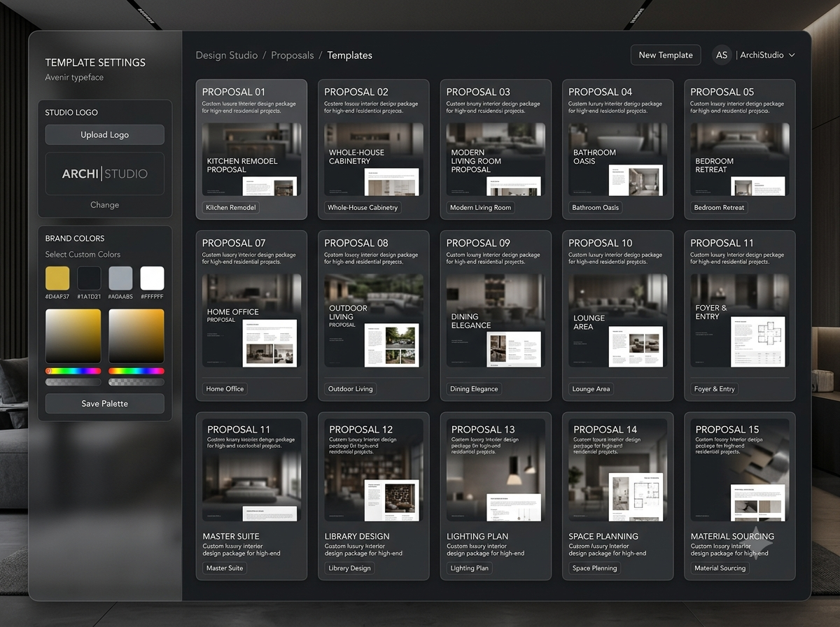Select the Templates breadcrumb

click(x=350, y=55)
